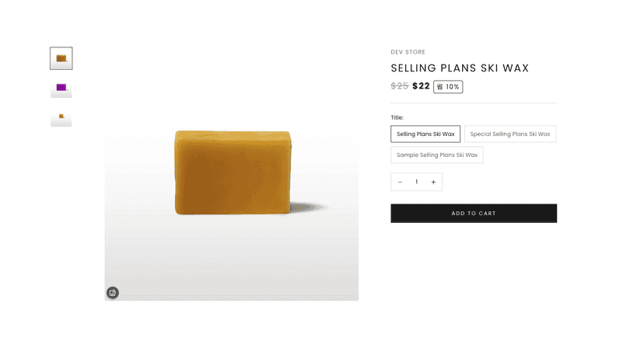Click the 10% discount text
This screenshot has width=644, height=362.
(453, 87)
